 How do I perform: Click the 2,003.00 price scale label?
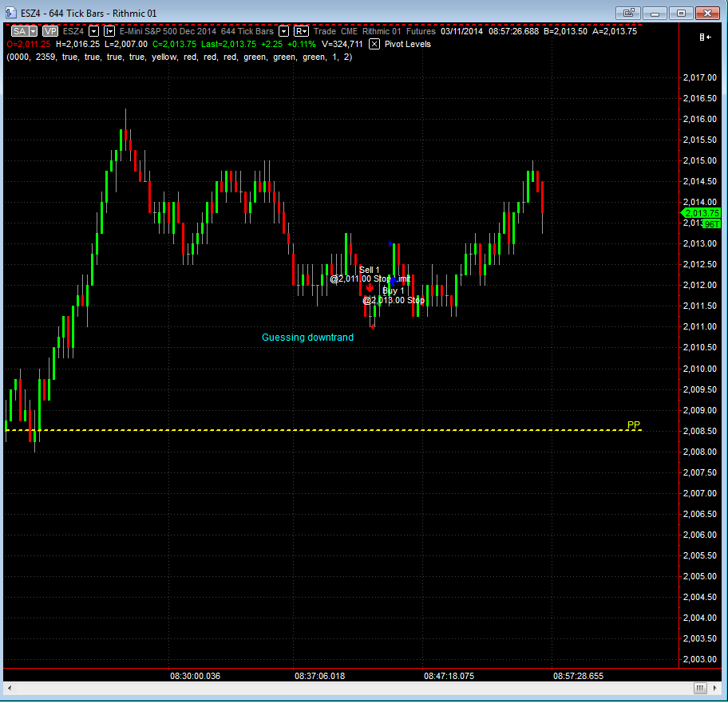coord(700,659)
